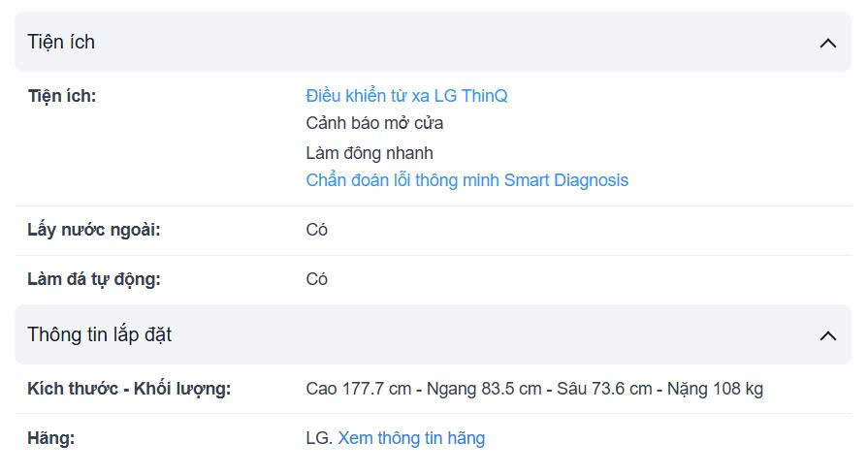Click the Làm đông nhanh text
The height and width of the screenshot is (474, 868).
[x=370, y=152]
